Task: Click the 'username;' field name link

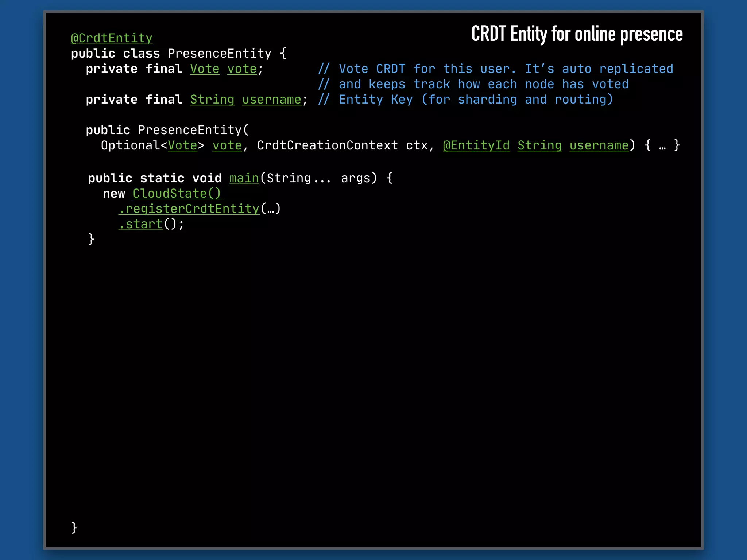Action: [x=272, y=100]
